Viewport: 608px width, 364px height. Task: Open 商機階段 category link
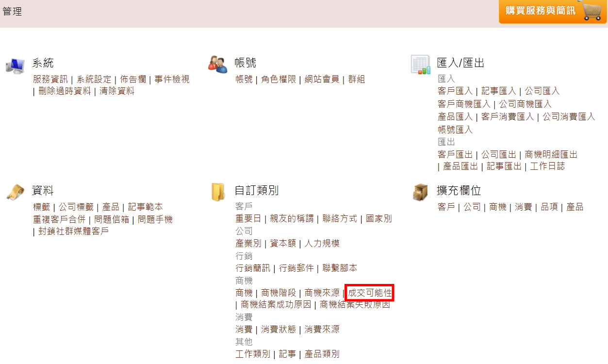[x=279, y=293]
